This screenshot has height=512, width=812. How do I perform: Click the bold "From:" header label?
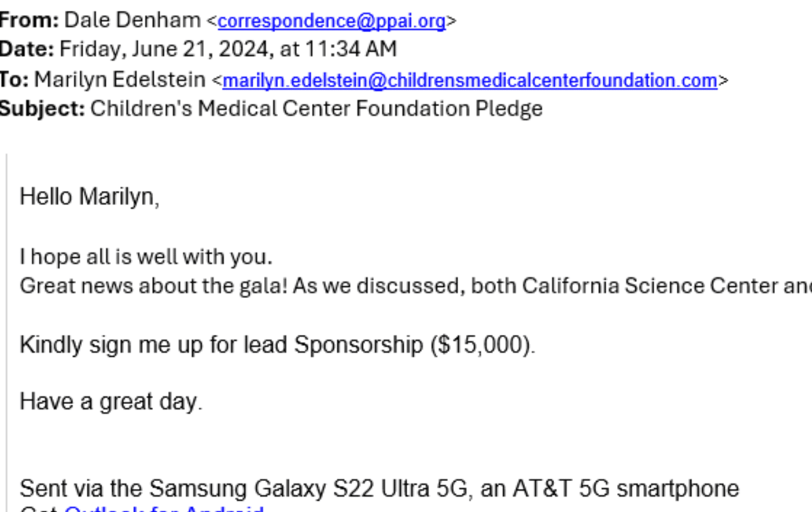pyautogui.click(x=29, y=21)
